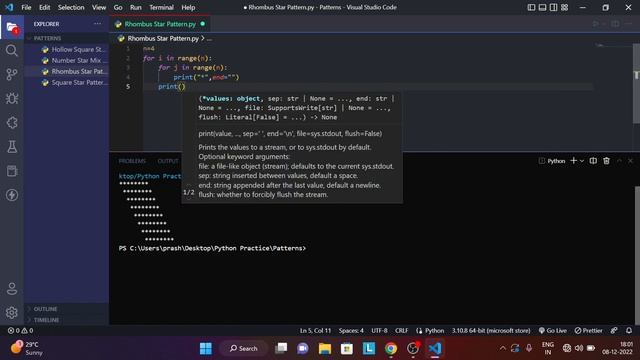Open Microsoft Store from taskbar
This screenshot has height=360, width=640.
347,349
